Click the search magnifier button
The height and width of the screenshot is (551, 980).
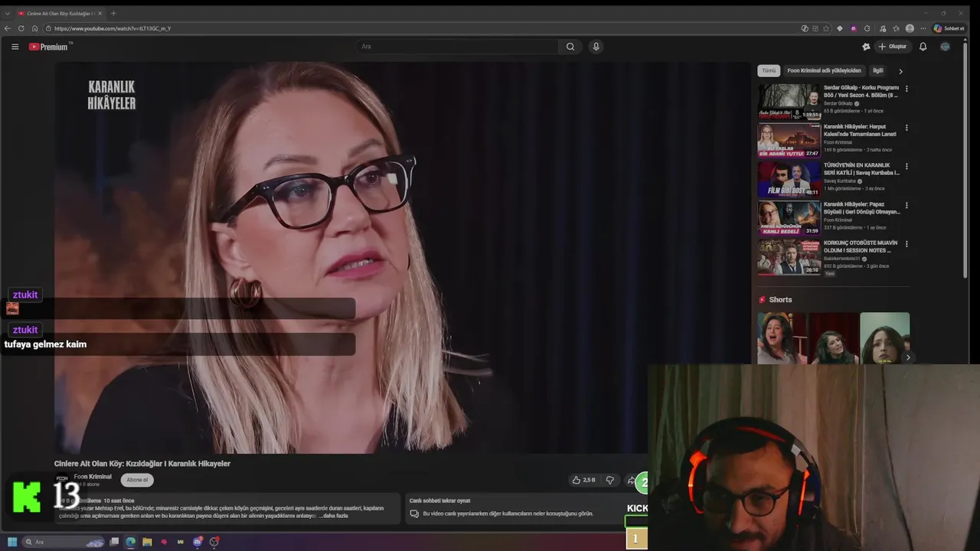pos(570,47)
